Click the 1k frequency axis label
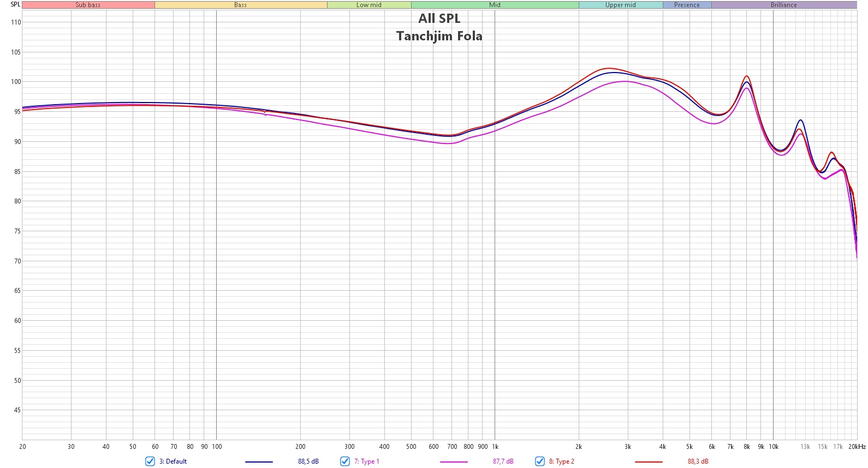Image resolution: width=868 pixels, height=468 pixels. point(495,447)
